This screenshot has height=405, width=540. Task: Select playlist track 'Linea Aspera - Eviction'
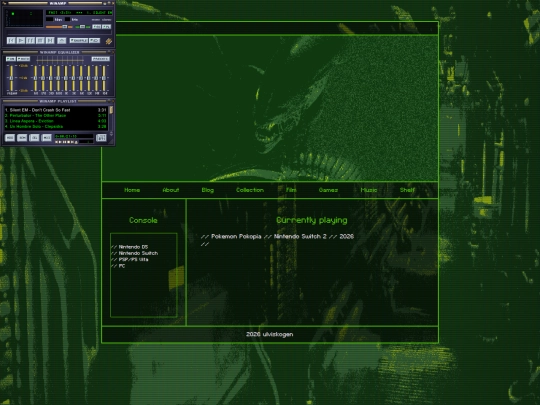click(56, 121)
